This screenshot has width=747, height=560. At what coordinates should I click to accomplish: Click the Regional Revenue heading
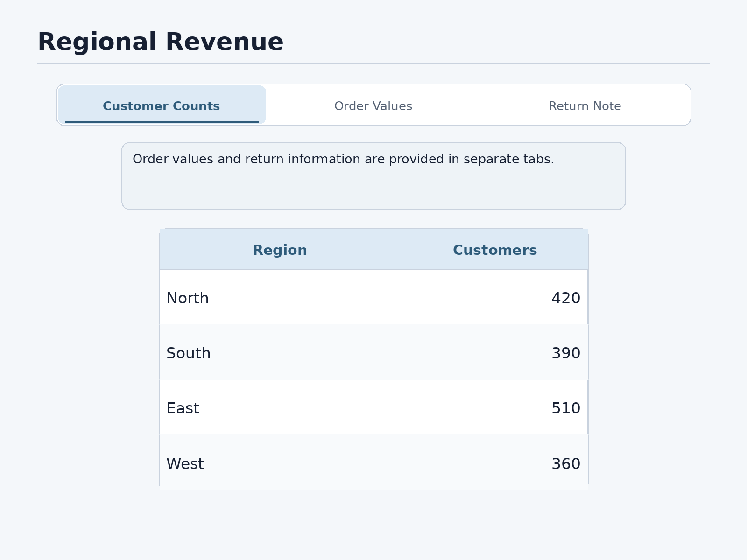click(x=161, y=42)
